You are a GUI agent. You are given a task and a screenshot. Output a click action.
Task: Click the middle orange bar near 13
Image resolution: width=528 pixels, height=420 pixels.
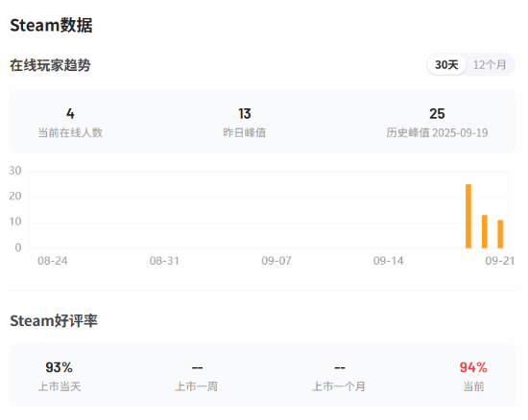point(485,232)
